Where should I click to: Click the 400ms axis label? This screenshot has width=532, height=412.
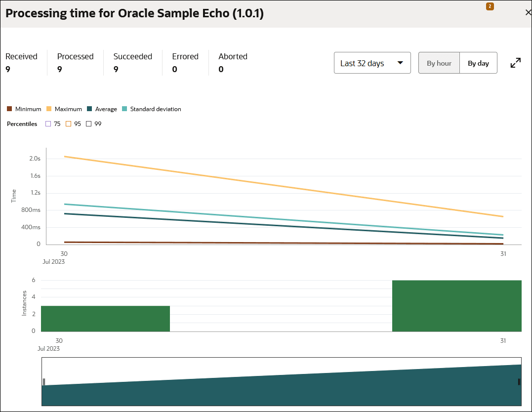click(31, 227)
